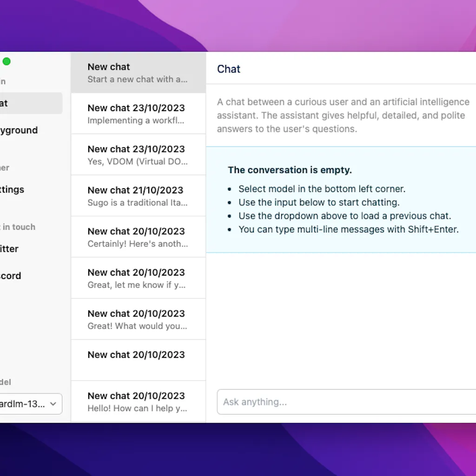Click the 'conversation is empty' info box
Viewport: 476px width, 476px height.
(x=343, y=200)
